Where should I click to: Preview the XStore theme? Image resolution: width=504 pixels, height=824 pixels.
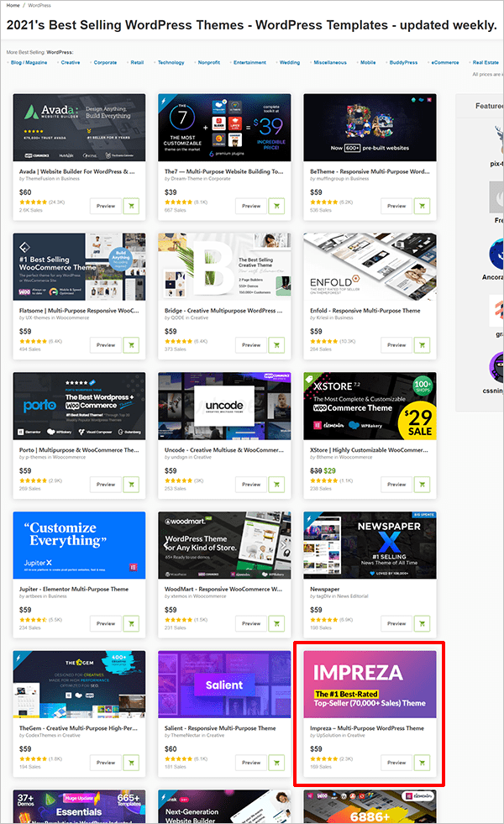pos(396,485)
